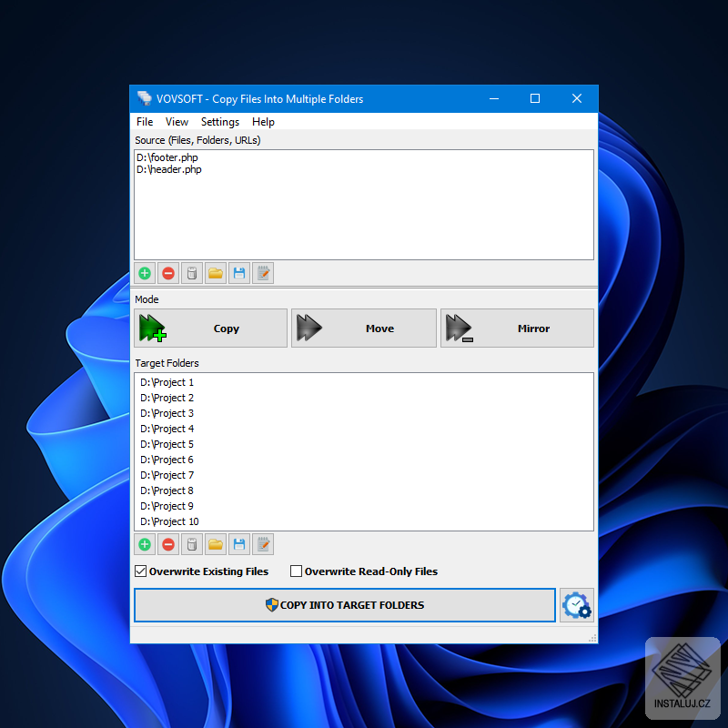Screen dimensions: 728x728
Task: Close the VOVSOFT window
Action: (577, 98)
